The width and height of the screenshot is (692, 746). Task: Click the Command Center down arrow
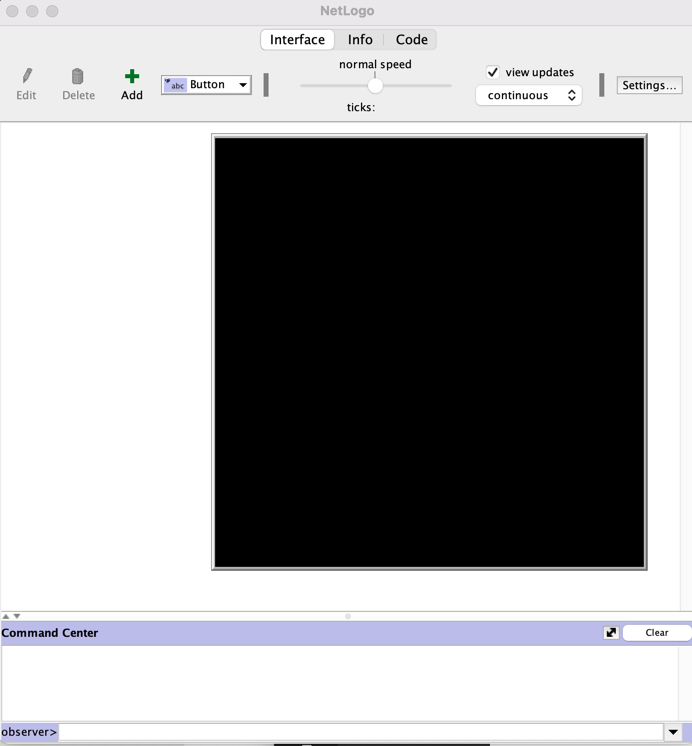point(17,616)
